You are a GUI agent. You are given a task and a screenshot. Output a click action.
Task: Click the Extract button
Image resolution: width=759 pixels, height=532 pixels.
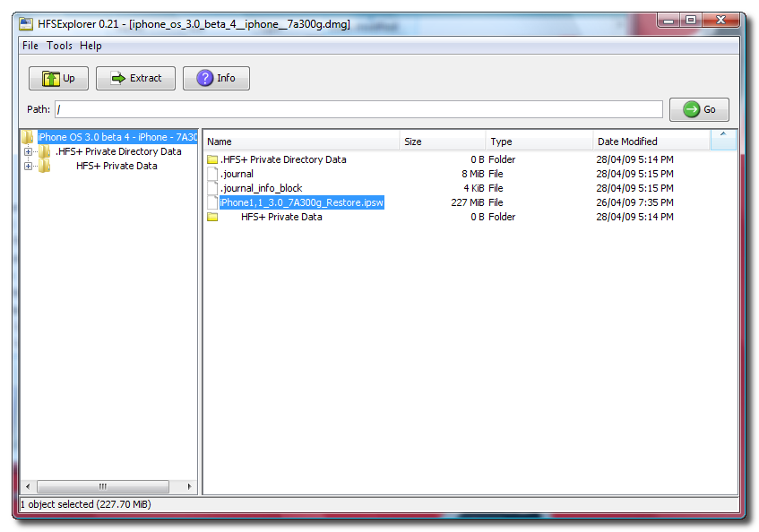tap(135, 78)
